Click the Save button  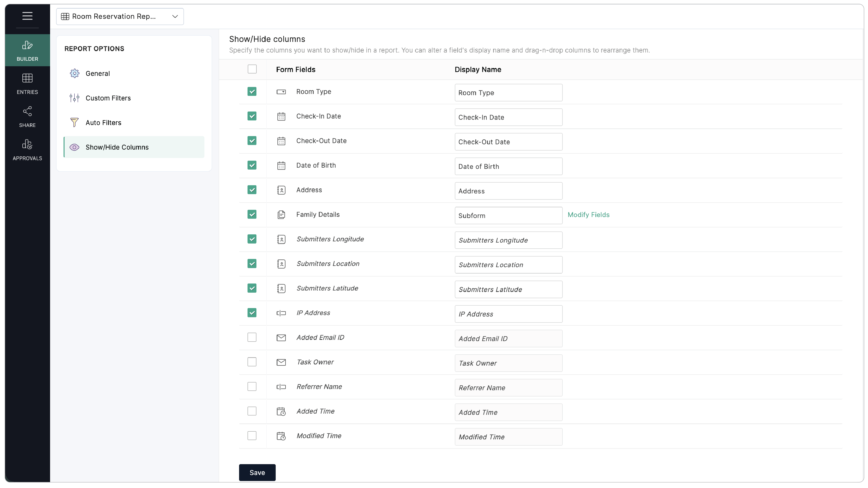(257, 473)
